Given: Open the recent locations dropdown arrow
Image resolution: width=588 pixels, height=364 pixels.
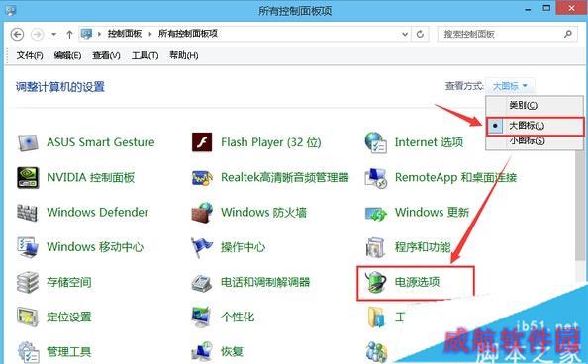Looking at the screenshot, I should [54, 34].
